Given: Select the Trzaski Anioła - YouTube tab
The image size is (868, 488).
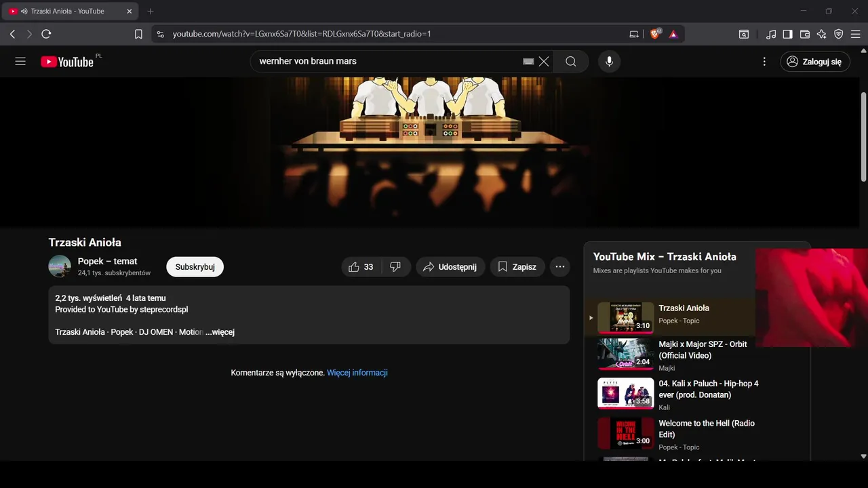Looking at the screenshot, I should click(x=71, y=12).
